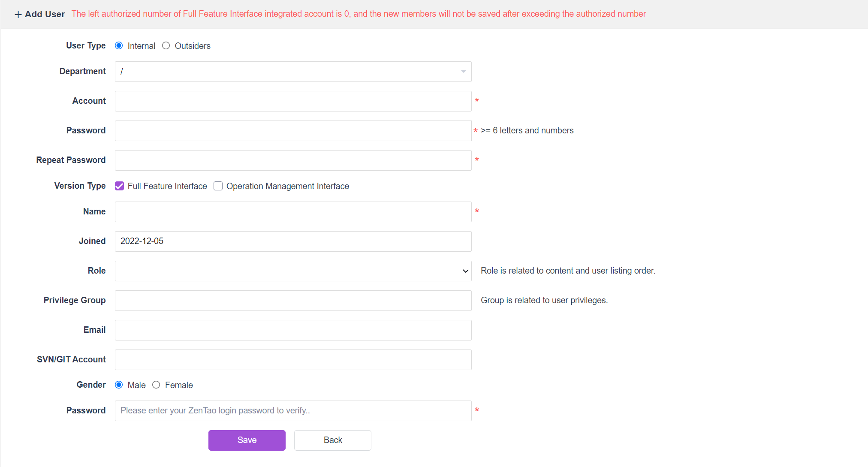Click the Email input field
The height and width of the screenshot is (467, 868).
[x=293, y=330]
